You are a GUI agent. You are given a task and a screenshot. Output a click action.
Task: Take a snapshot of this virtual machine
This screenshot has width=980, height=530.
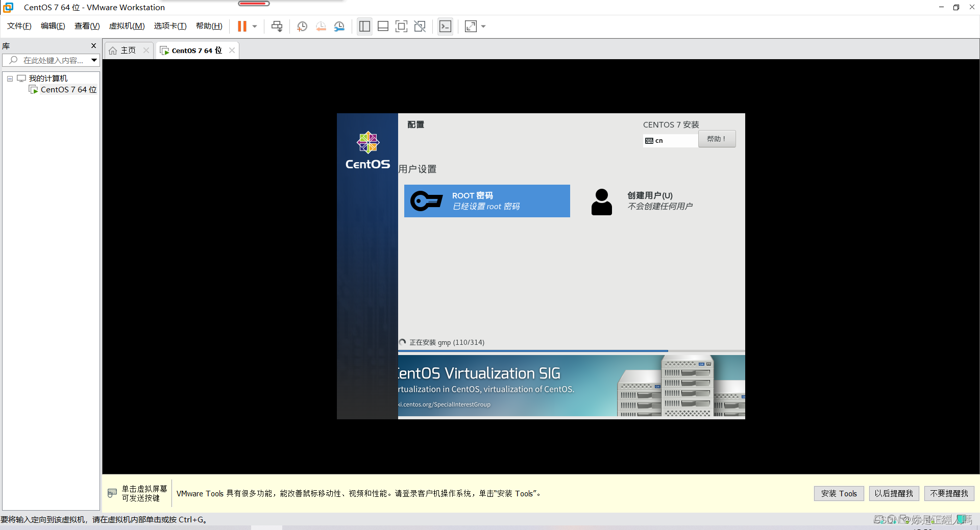302,27
